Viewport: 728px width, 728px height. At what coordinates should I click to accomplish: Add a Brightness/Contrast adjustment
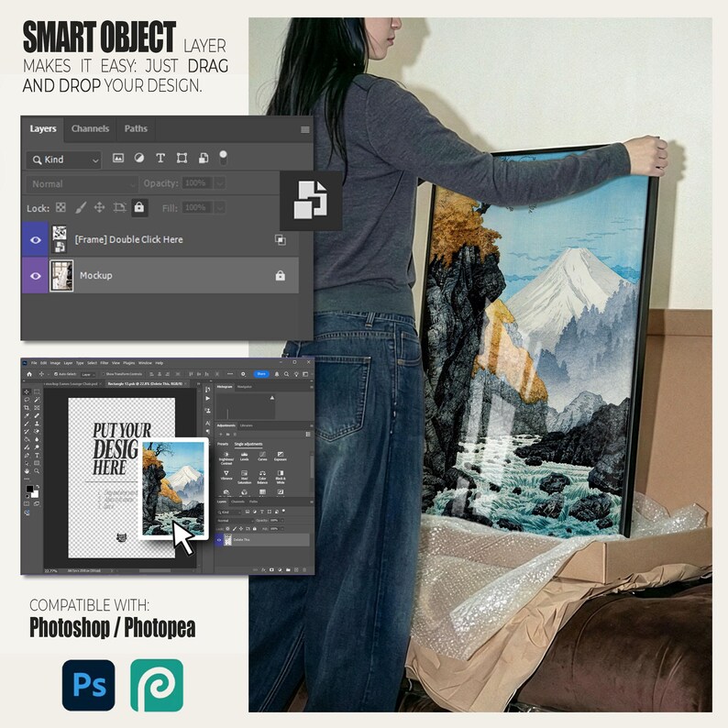click(x=226, y=458)
